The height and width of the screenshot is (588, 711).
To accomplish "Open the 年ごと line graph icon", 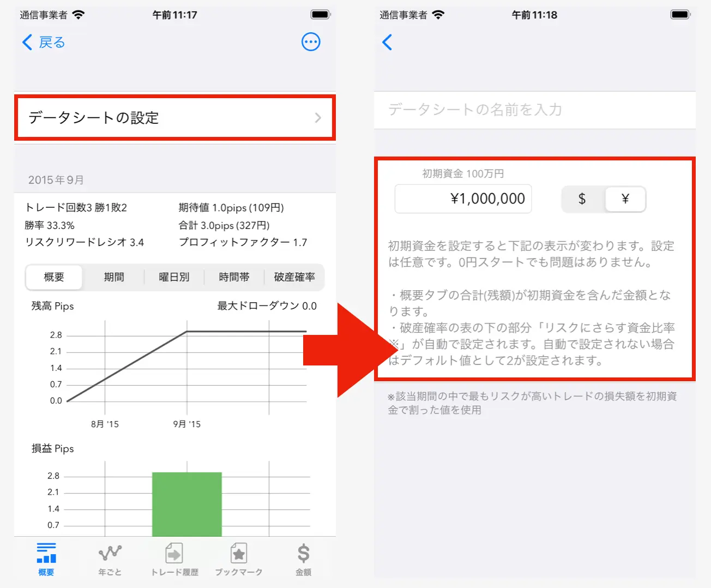I will click(x=110, y=553).
